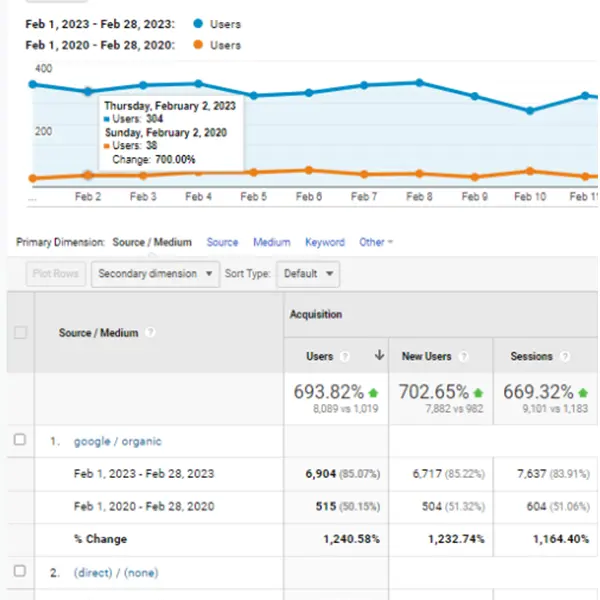Click the sort arrow in Users column

click(x=379, y=355)
